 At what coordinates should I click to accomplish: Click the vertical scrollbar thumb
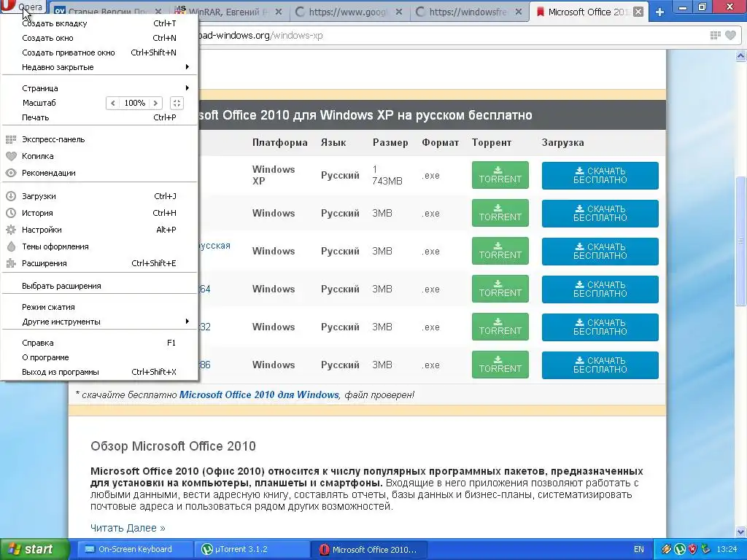(740, 241)
